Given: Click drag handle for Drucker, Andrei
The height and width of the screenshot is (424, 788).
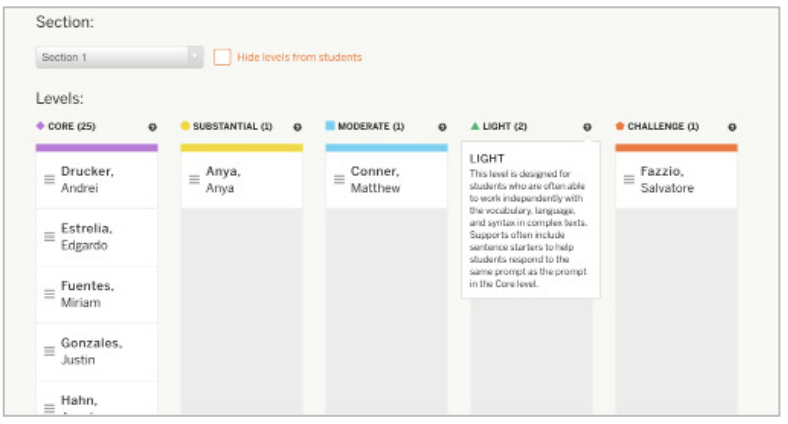Looking at the screenshot, I should tap(49, 179).
